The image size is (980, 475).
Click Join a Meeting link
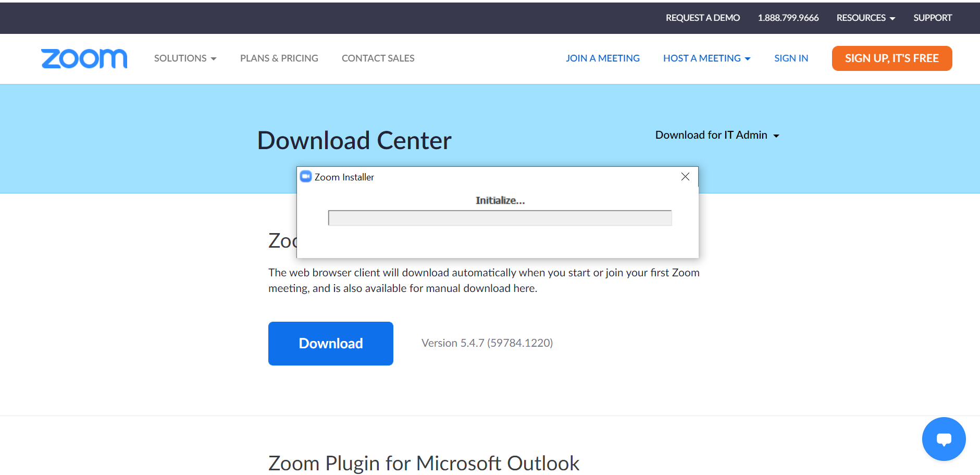point(602,58)
